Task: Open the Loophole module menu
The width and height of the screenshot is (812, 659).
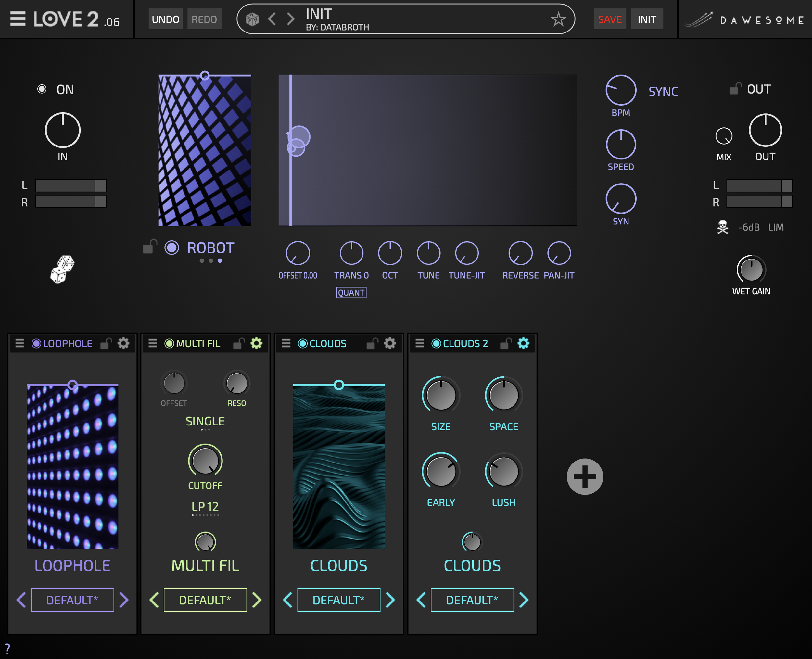Action: 20,343
